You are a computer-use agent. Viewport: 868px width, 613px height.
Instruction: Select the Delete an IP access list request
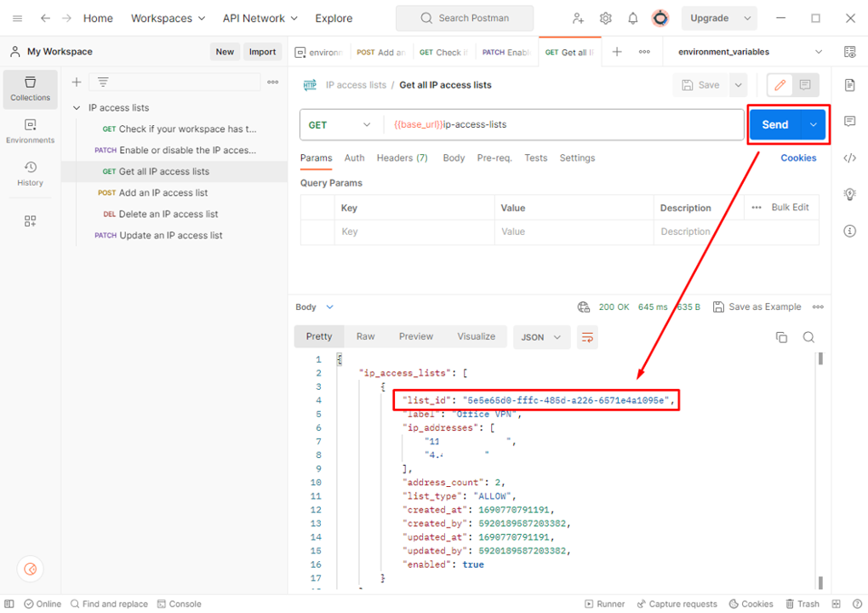(168, 215)
